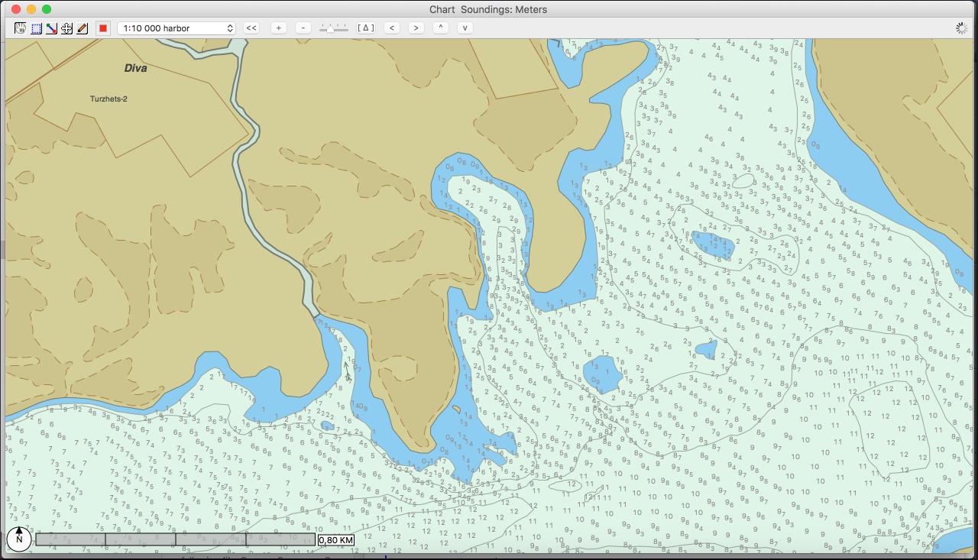Click the Turzhets-2 label on the map
Viewport: 978px width, 560px height.
pos(108,99)
